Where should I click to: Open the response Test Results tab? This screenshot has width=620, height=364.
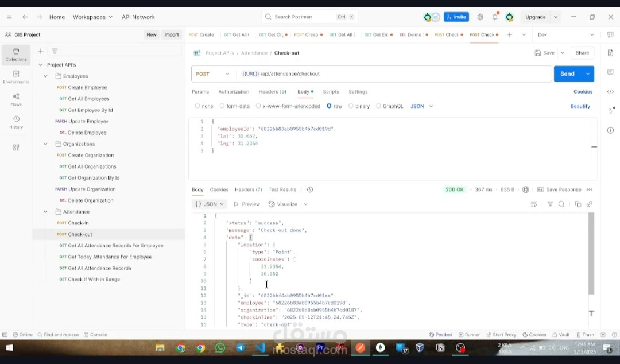[x=282, y=189]
